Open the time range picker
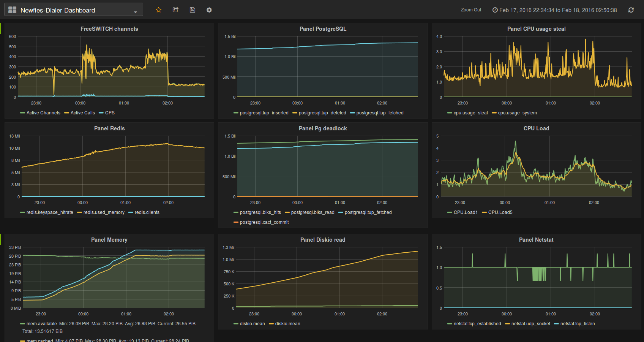The height and width of the screenshot is (342, 644). pyautogui.click(x=555, y=10)
